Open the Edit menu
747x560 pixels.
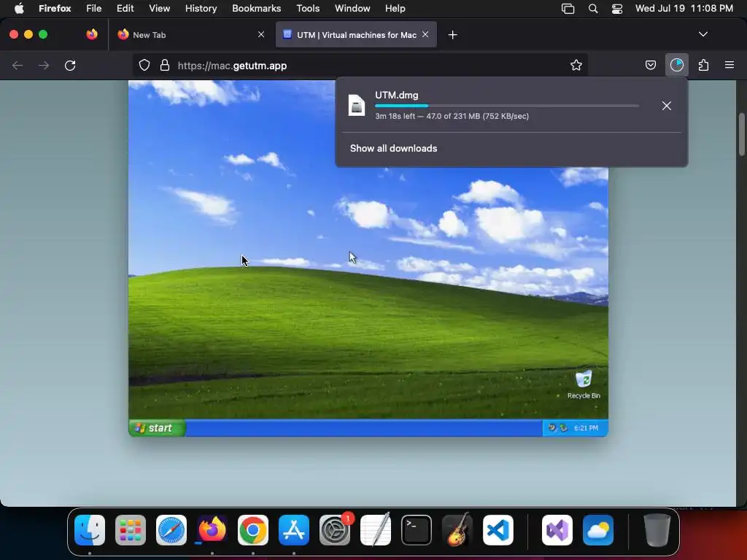(125, 9)
